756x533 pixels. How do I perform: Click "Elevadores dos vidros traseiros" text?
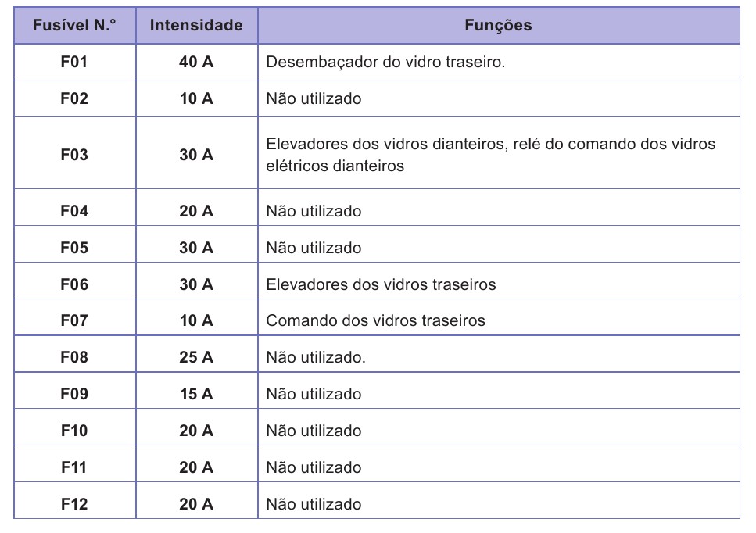[x=381, y=284]
